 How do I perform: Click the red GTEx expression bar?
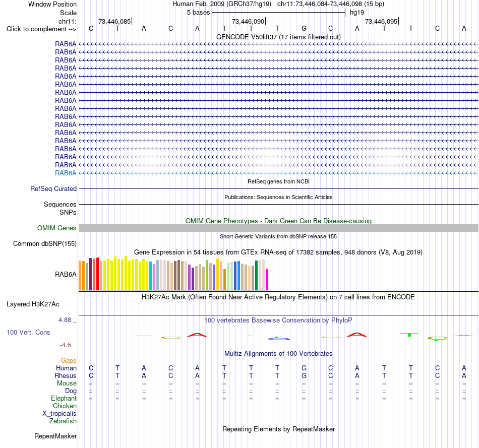(x=97, y=274)
